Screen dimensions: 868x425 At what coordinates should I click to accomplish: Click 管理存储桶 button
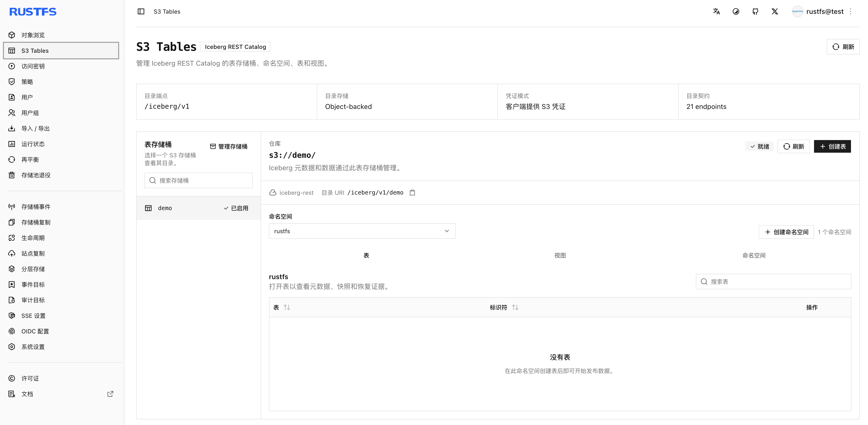[229, 147]
